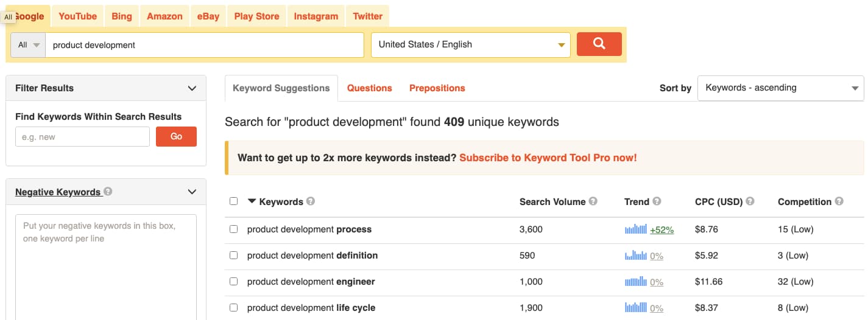
Task: Switch to the Questions tab
Action: click(370, 88)
